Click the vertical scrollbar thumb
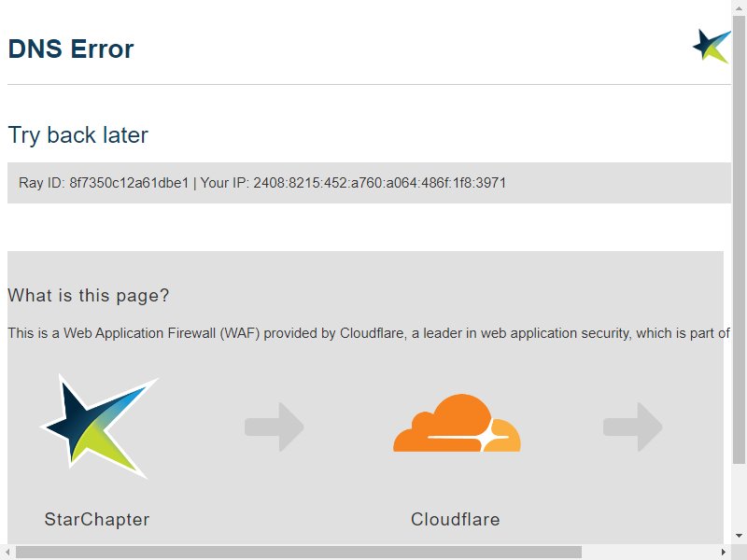 coord(739,240)
